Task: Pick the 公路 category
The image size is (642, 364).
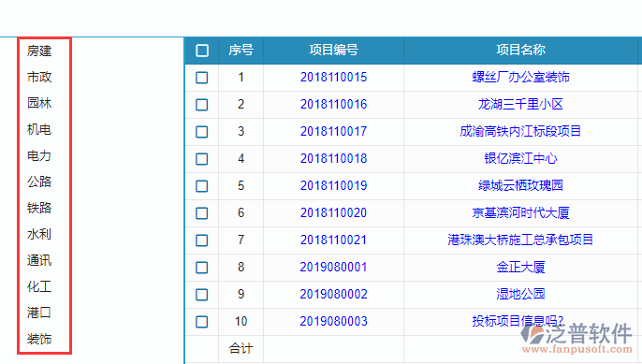Action: pyautogui.click(x=39, y=182)
